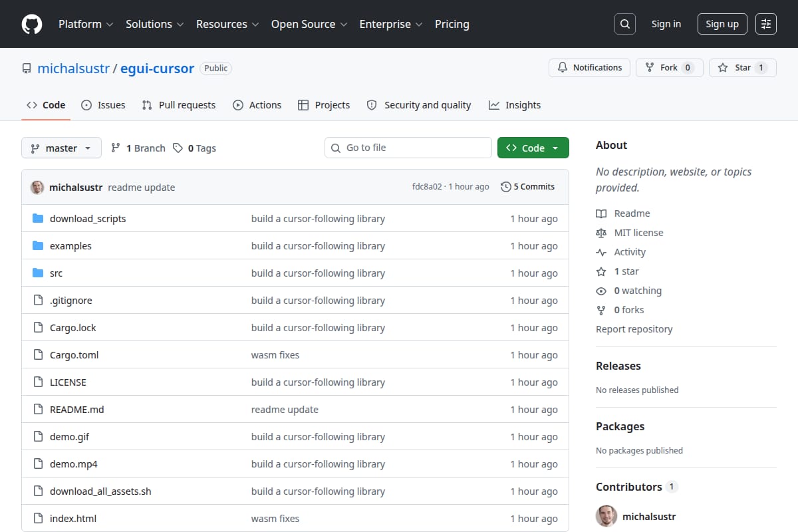The image size is (798, 532).
Task: Click wasm fixes commit for Cargo.toml
Action: pyautogui.click(x=275, y=355)
